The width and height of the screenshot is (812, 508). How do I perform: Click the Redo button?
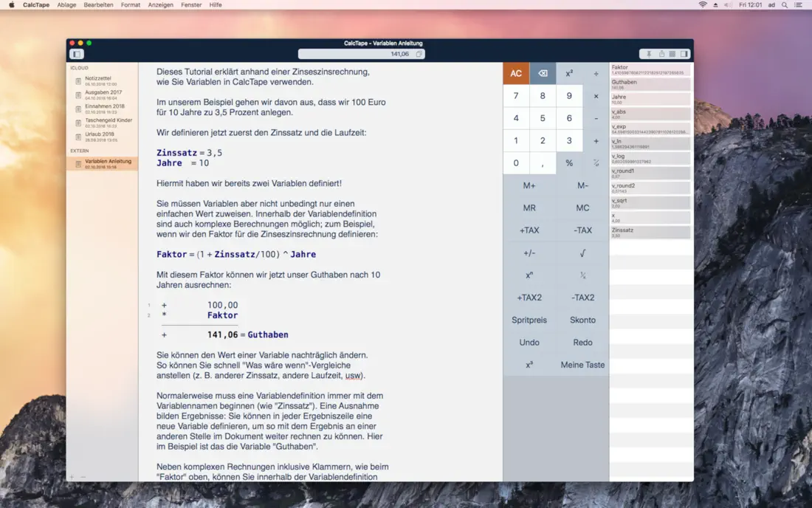[582, 343]
